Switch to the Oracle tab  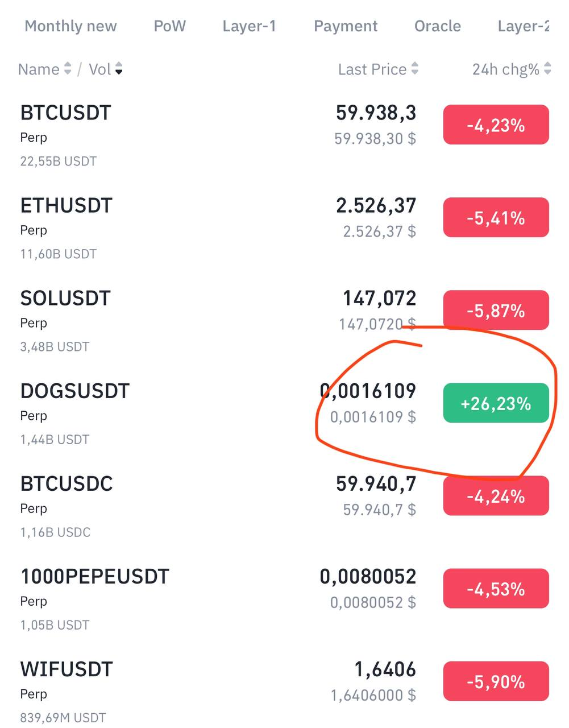pyautogui.click(x=437, y=26)
